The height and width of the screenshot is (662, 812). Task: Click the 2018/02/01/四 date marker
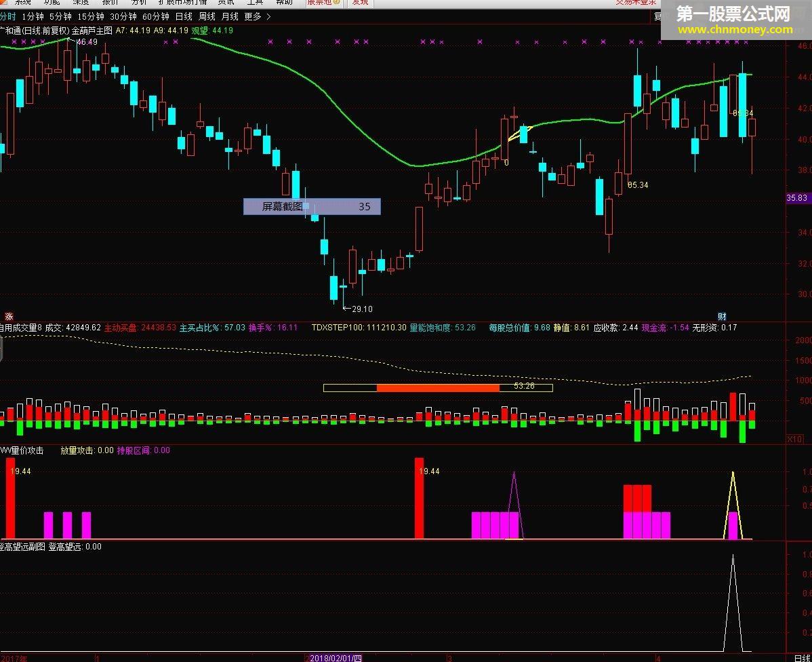pos(336,658)
